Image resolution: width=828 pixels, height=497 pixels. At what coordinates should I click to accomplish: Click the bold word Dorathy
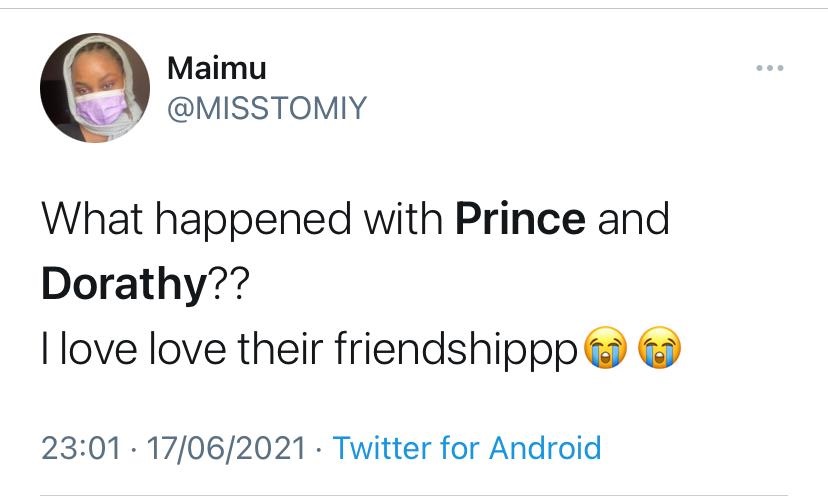pyautogui.click(x=122, y=284)
